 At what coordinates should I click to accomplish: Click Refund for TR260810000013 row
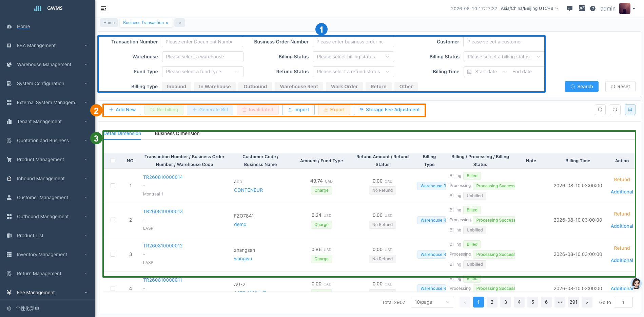622,214
